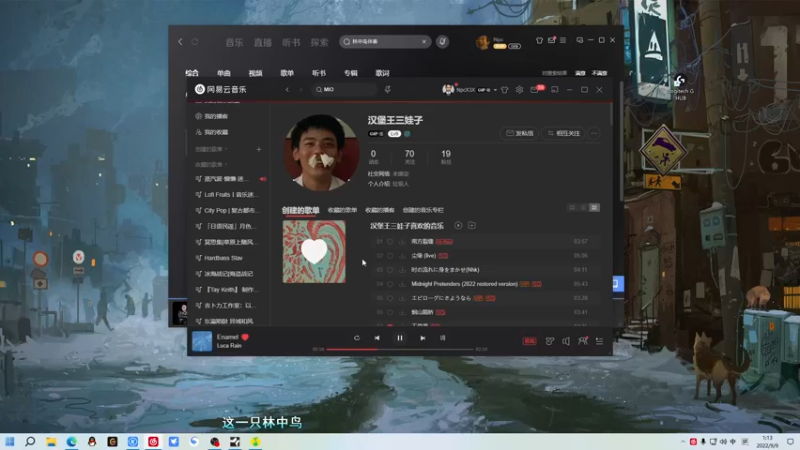Select the 收藏的歌单 tab

click(342, 210)
